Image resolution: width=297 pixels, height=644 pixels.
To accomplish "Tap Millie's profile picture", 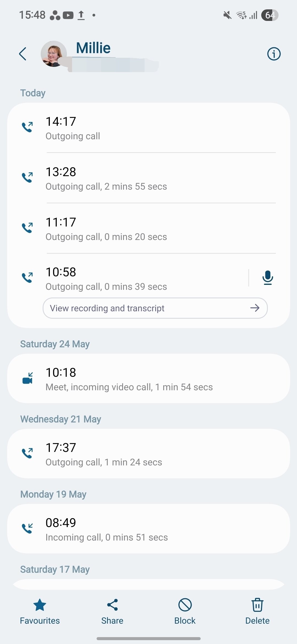I will click(54, 54).
